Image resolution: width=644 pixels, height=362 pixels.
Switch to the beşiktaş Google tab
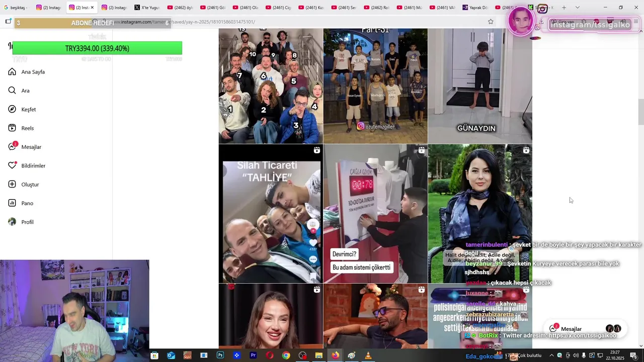pos(16,8)
